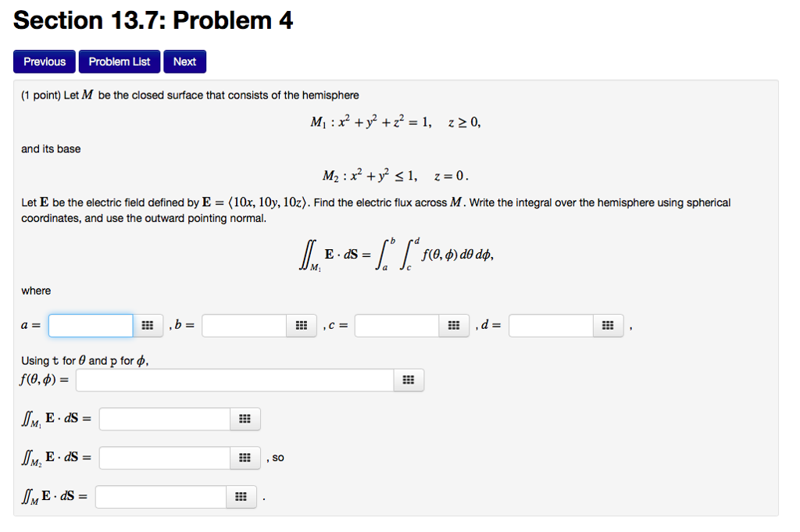
Task: Open the equation editor for field b
Action: (x=301, y=325)
